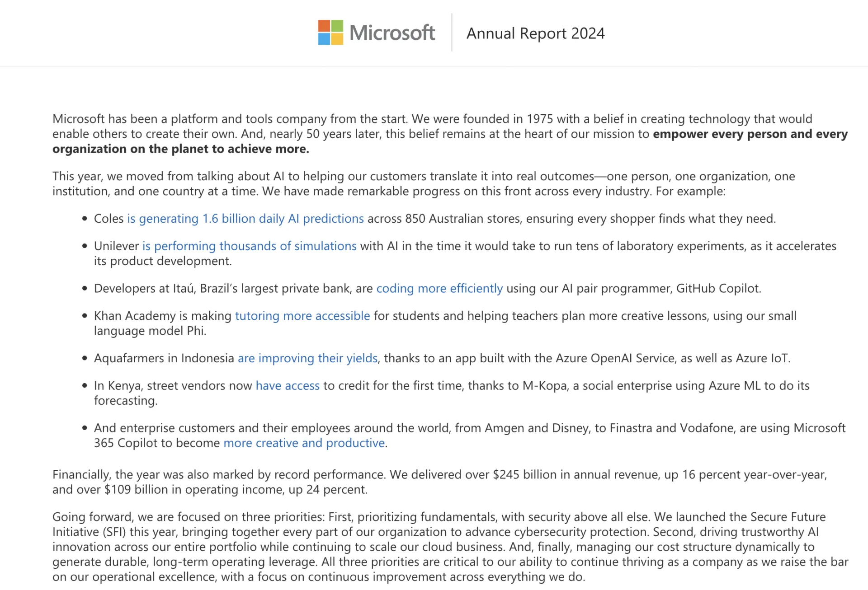Open the Coles 1.6 billion AI predictions link
868x590 pixels.
pos(245,219)
